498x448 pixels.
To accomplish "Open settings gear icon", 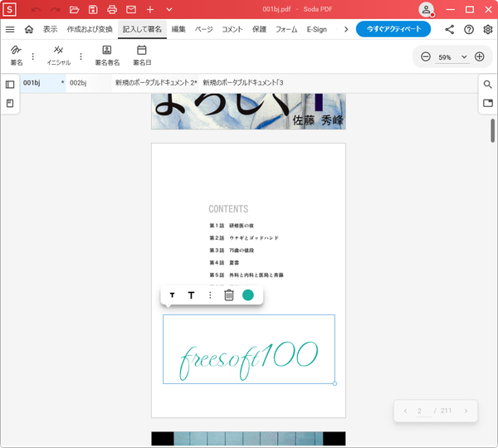I will 488,30.
